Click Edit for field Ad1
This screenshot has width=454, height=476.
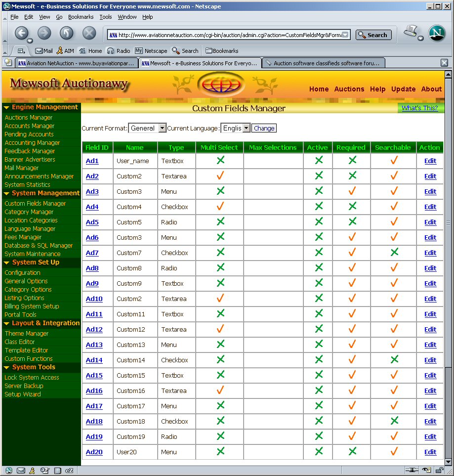click(430, 161)
